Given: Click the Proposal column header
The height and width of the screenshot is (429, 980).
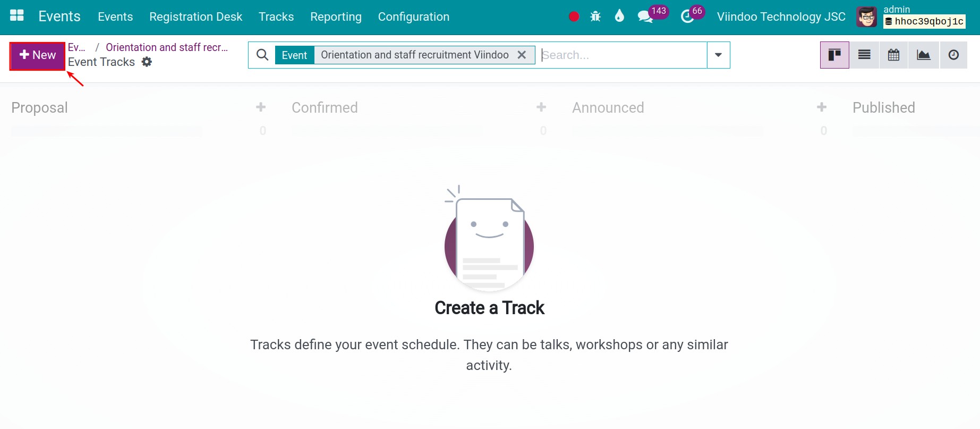Looking at the screenshot, I should click(x=40, y=107).
